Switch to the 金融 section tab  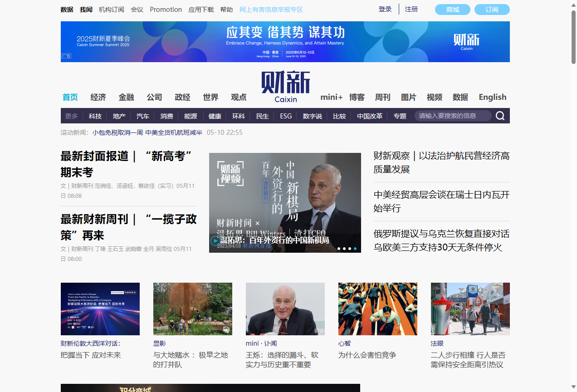[126, 97]
